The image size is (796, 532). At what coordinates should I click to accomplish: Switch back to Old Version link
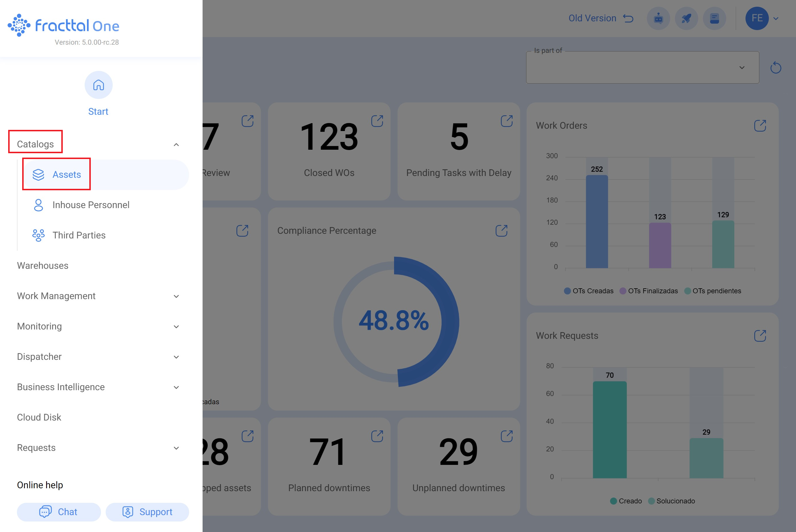click(x=601, y=18)
